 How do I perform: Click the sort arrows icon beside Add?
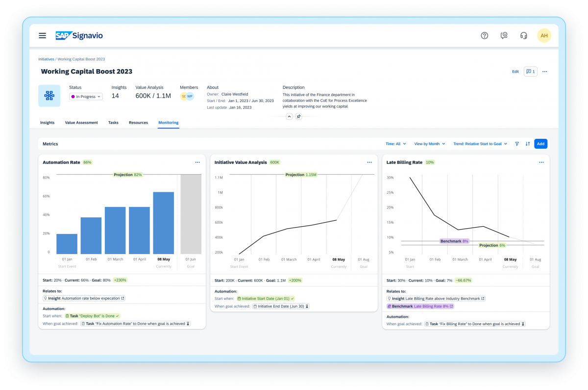(527, 144)
